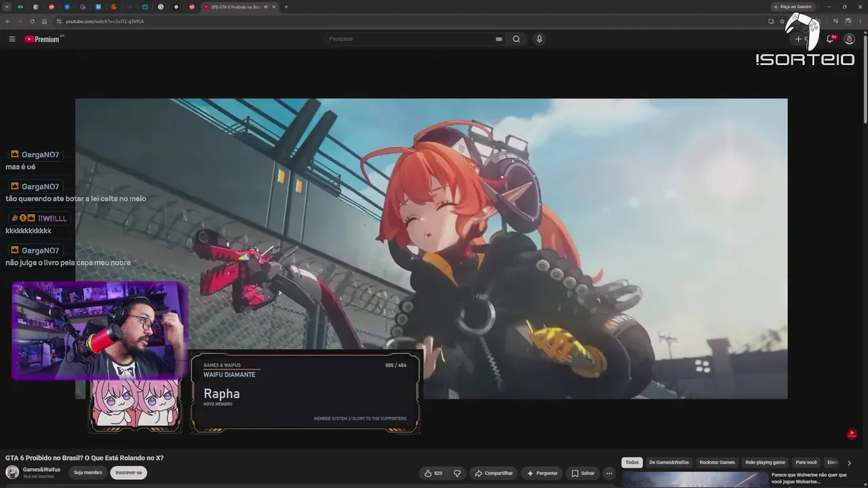The height and width of the screenshot is (488, 868).
Task: Open the YouTube account avatar menu
Action: pyautogui.click(x=849, y=39)
